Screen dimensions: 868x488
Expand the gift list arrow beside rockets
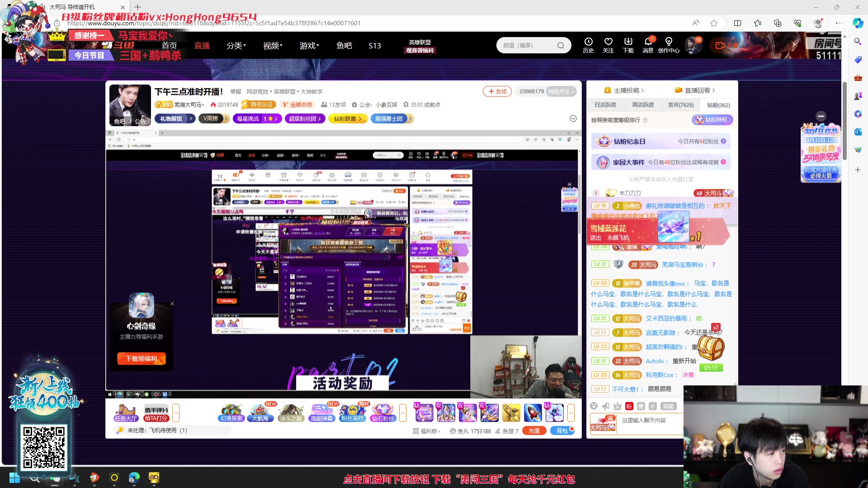coord(571,413)
